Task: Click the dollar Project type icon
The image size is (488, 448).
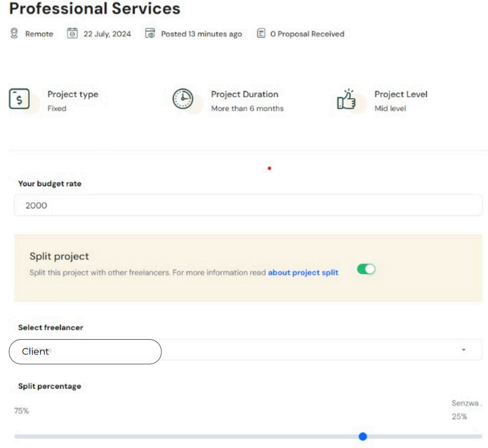Action: [19, 99]
